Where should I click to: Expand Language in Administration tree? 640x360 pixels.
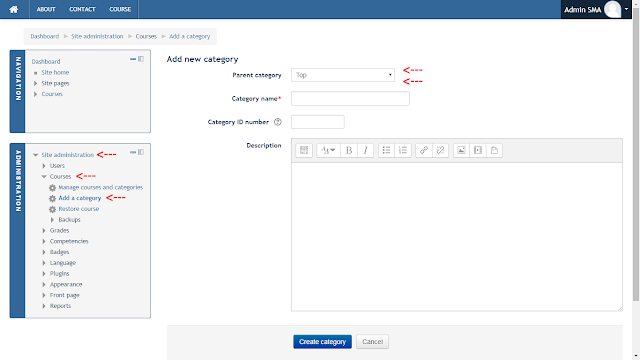coord(44,263)
